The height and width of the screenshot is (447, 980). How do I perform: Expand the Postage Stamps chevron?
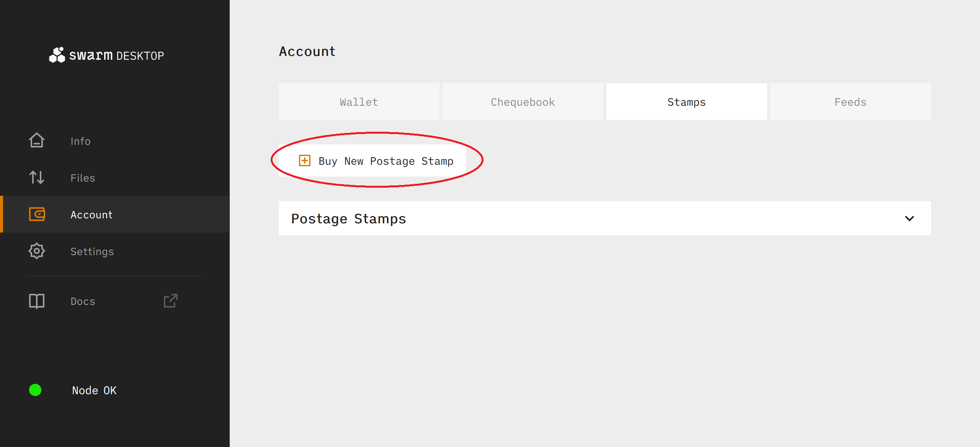909,218
